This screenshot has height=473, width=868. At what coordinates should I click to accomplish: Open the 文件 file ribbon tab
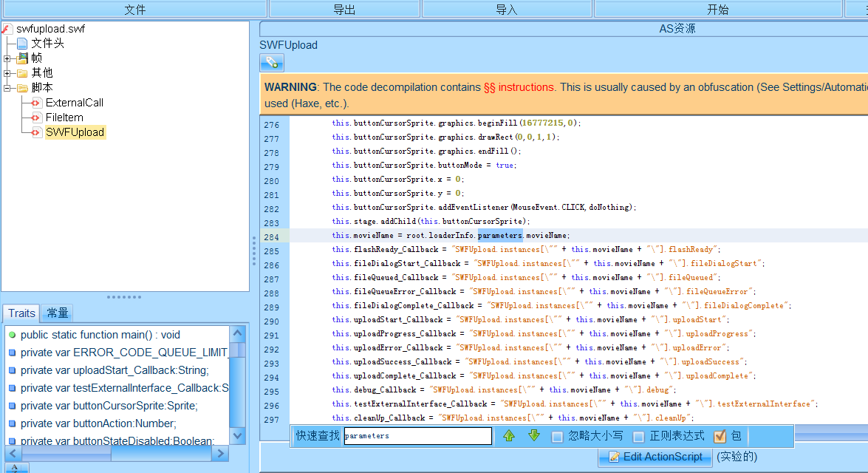click(x=134, y=9)
